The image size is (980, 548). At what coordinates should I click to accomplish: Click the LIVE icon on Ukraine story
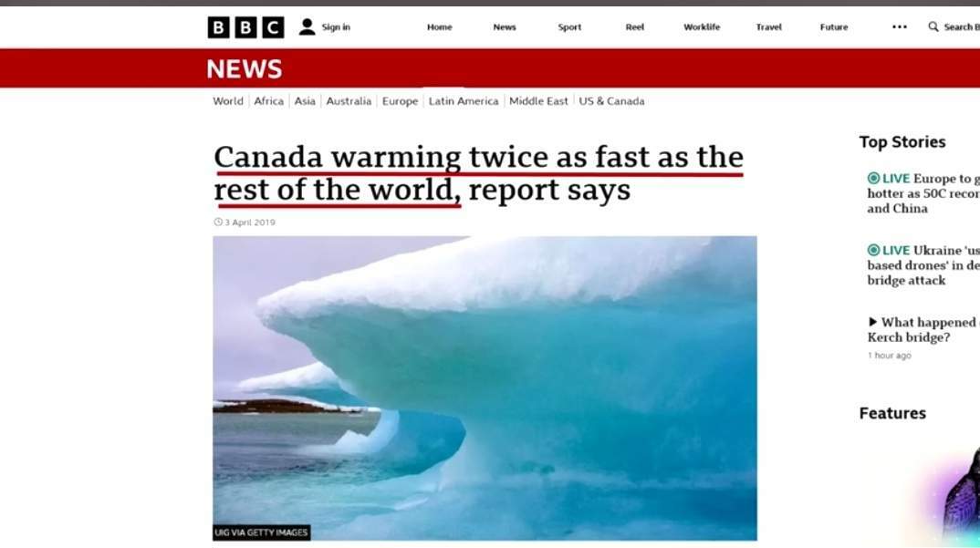[x=874, y=250]
